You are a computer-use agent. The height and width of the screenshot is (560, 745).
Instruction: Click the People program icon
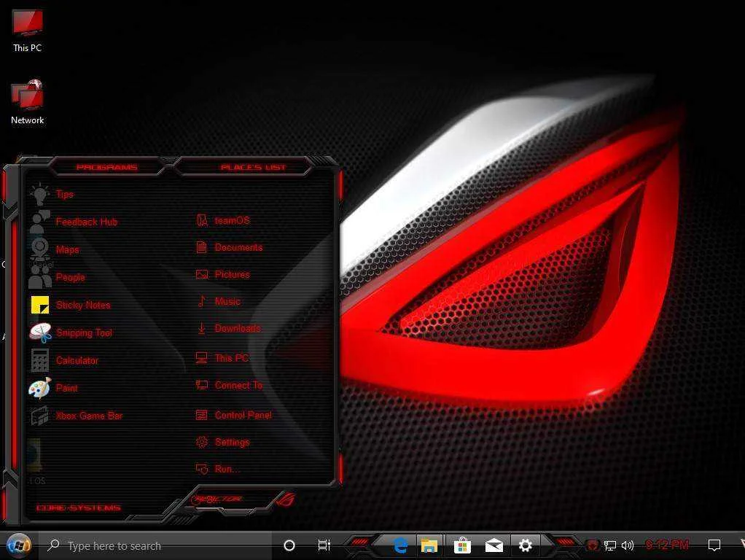coord(40,277)
